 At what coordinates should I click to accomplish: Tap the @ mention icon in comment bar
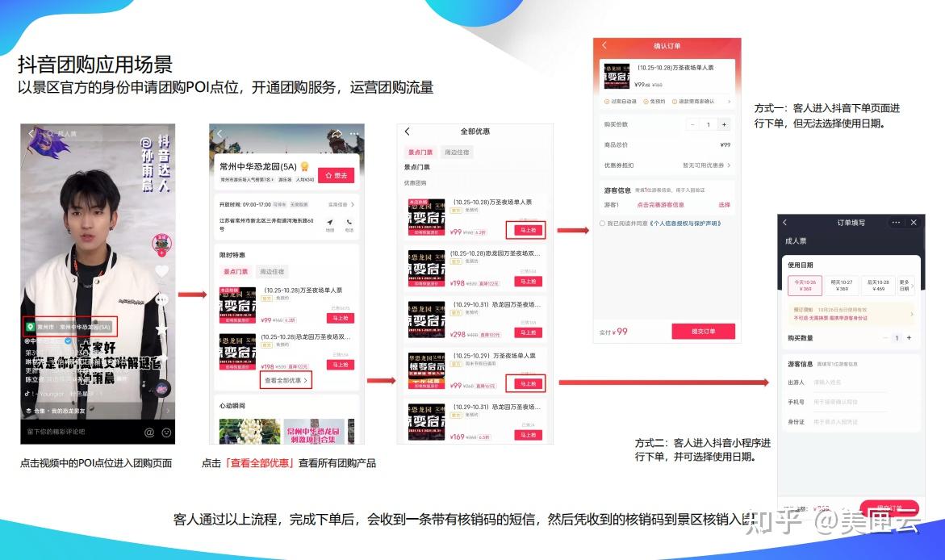pos(148,433)
